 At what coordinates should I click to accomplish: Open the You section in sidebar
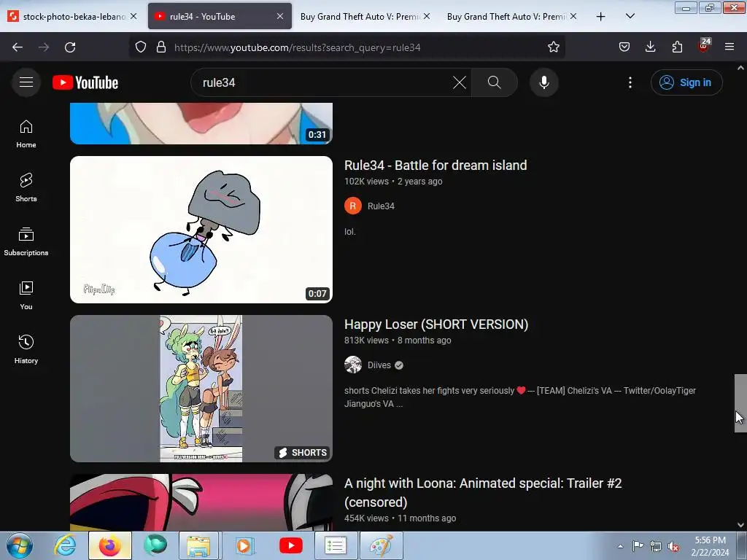(x=26, y=296)
